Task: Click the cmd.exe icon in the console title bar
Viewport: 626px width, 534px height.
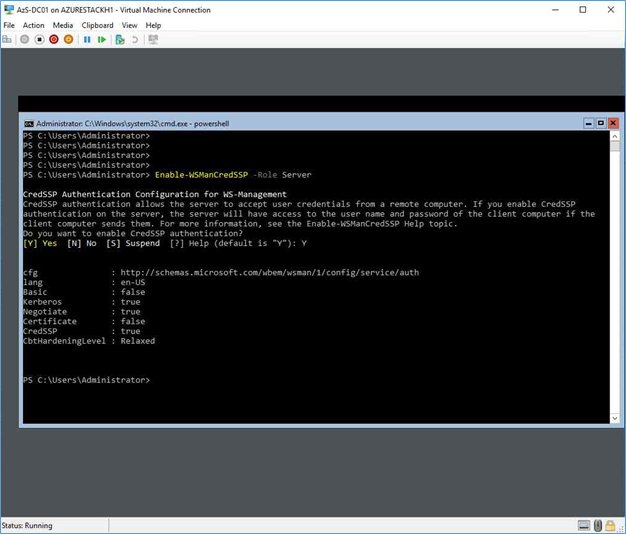Action: click(29, 124)
